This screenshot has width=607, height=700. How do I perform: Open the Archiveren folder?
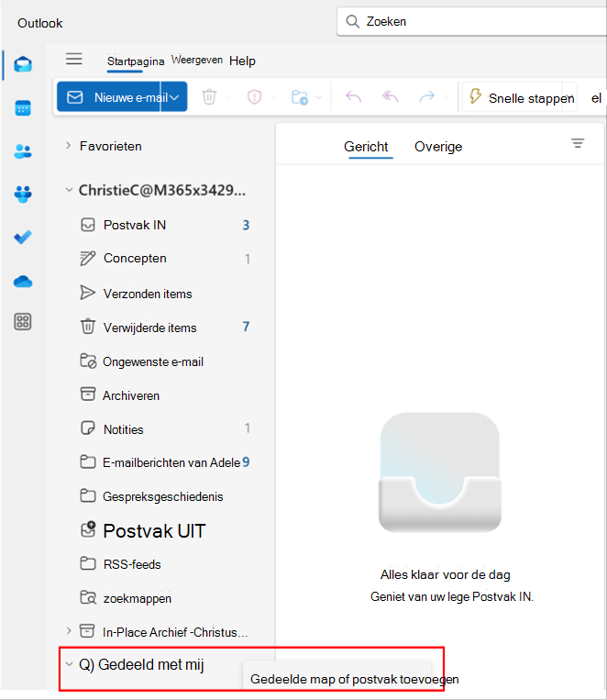pos(165,395)
